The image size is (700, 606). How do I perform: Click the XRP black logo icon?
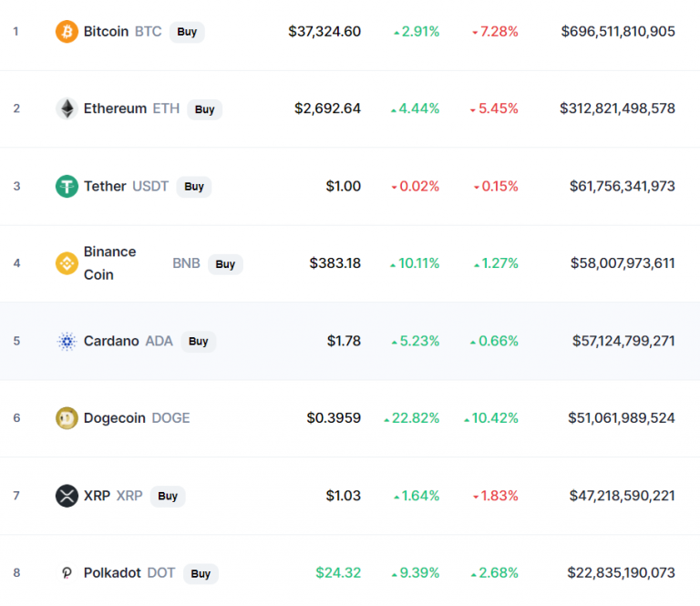point(67,496)
